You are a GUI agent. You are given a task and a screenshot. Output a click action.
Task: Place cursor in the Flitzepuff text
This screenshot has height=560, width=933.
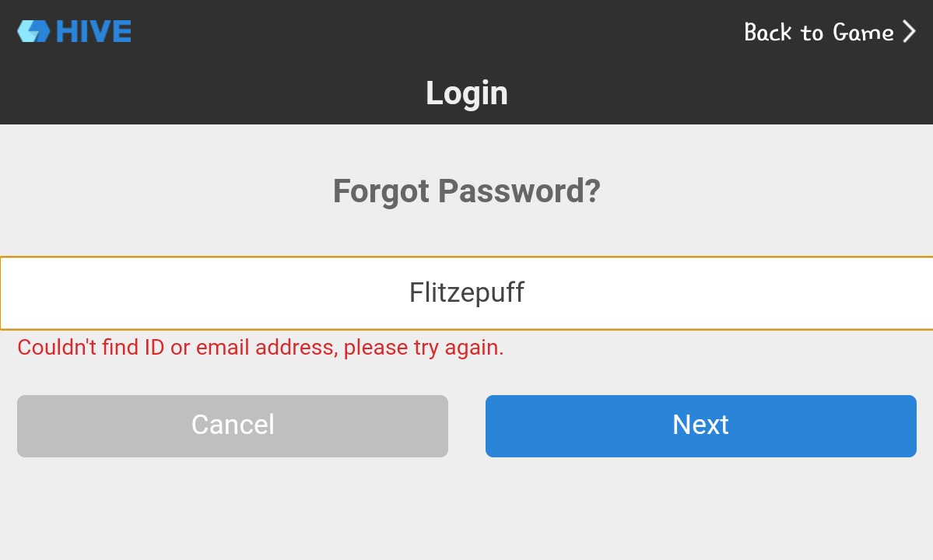pos(467,292)
